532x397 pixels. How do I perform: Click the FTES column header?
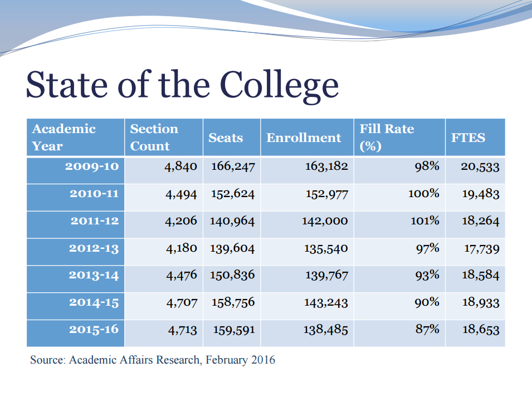[x=475, y=138]
